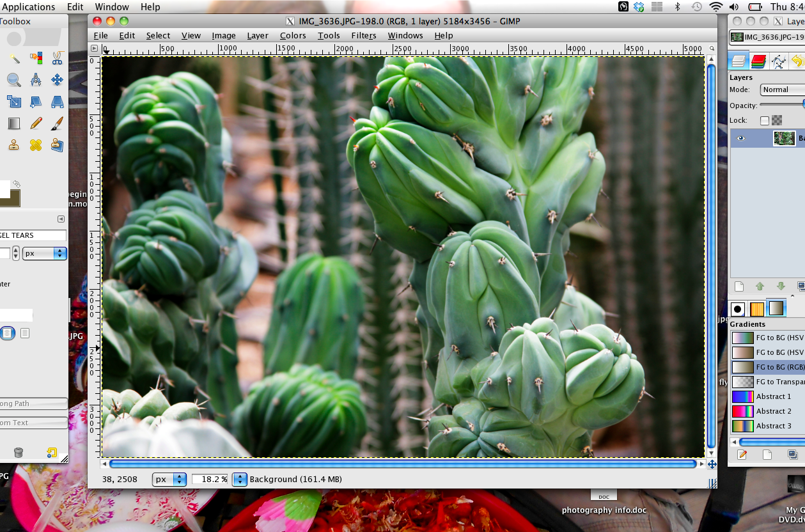Screen dimensions: 805x532
Task: Click the Path from Text button
Action: pos(33,423)
